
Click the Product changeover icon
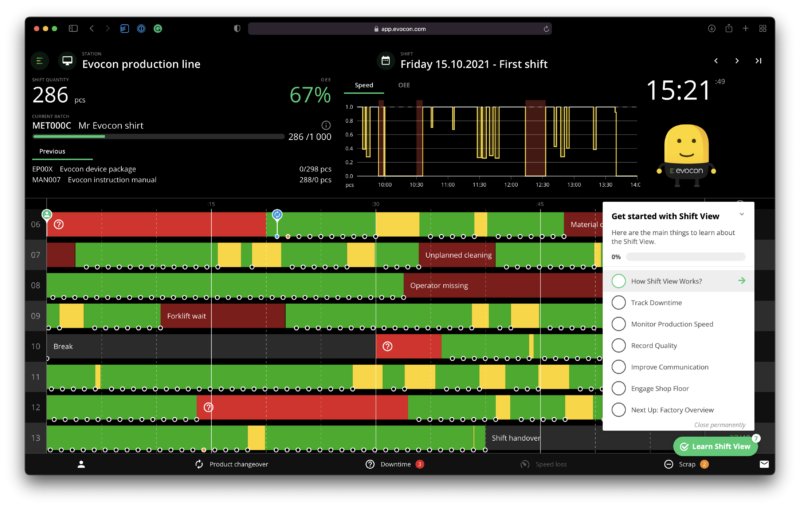point(199,464)
